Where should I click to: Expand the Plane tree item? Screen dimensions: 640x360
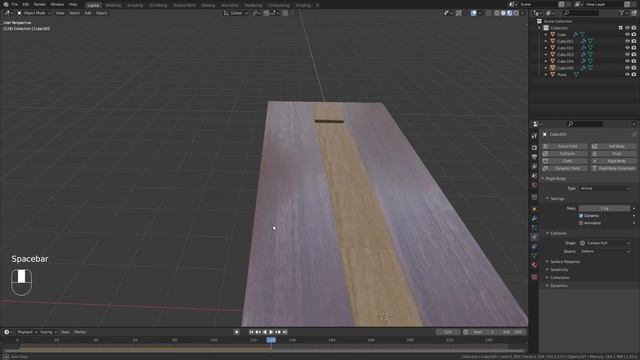546,75
